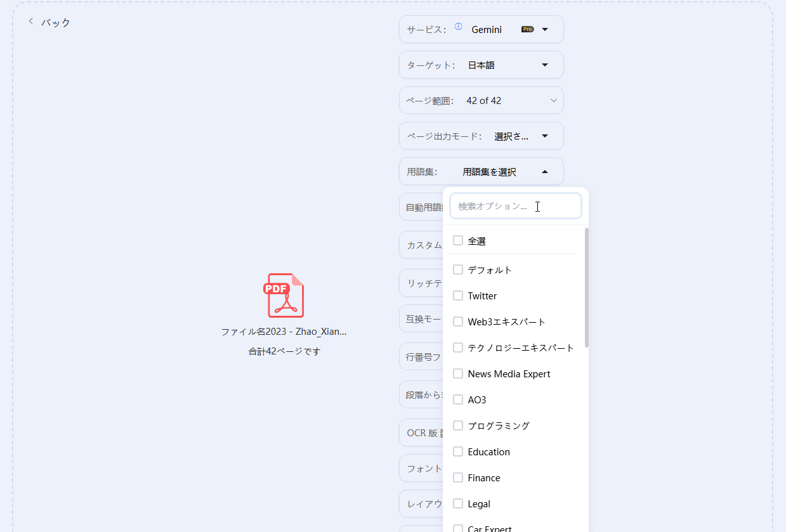
Task: Click the Pro badge beside Gemini
Action: point(527,29)
